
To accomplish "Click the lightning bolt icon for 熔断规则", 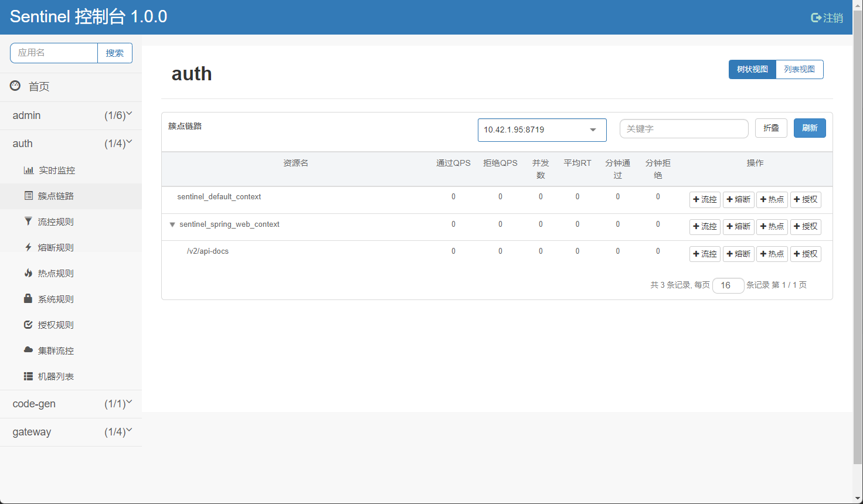I will (x=28, y=247).
